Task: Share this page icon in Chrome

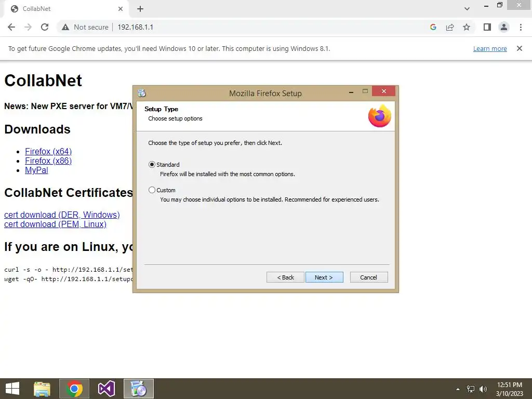Action: (x=450, y=27)
